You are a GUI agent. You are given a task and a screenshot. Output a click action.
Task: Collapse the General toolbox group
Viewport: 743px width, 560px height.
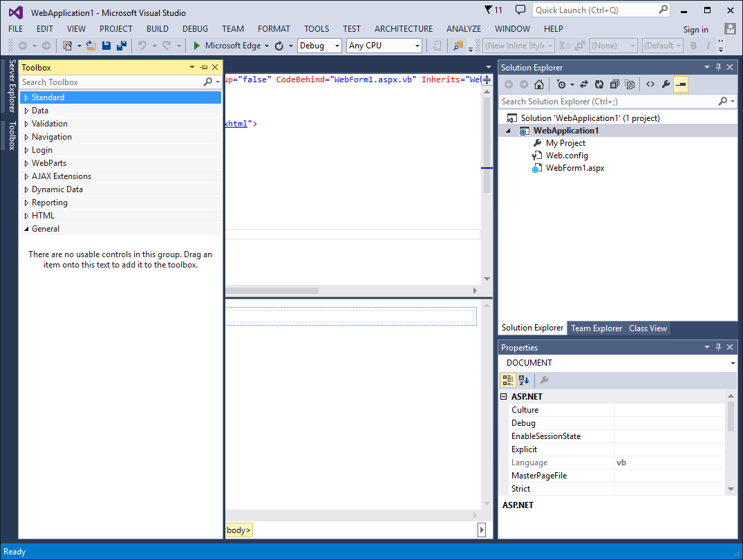coord(26,229)
